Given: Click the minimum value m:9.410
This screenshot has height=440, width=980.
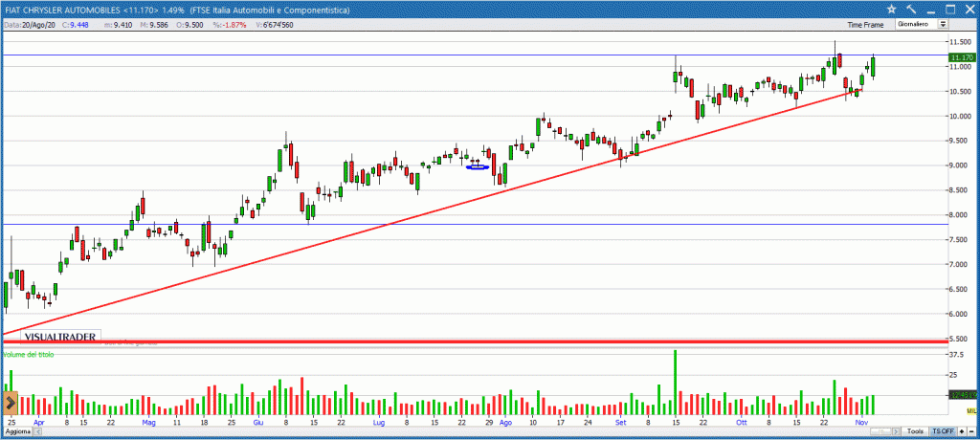Looking at the screenshot, I should [117, 25].
